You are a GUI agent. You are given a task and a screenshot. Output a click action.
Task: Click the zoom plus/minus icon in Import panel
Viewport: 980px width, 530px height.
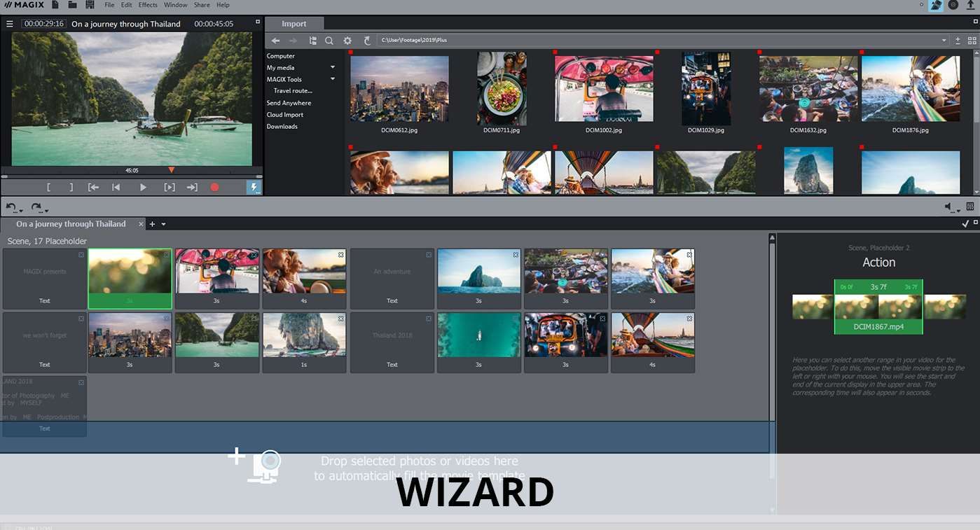[958, 41]
